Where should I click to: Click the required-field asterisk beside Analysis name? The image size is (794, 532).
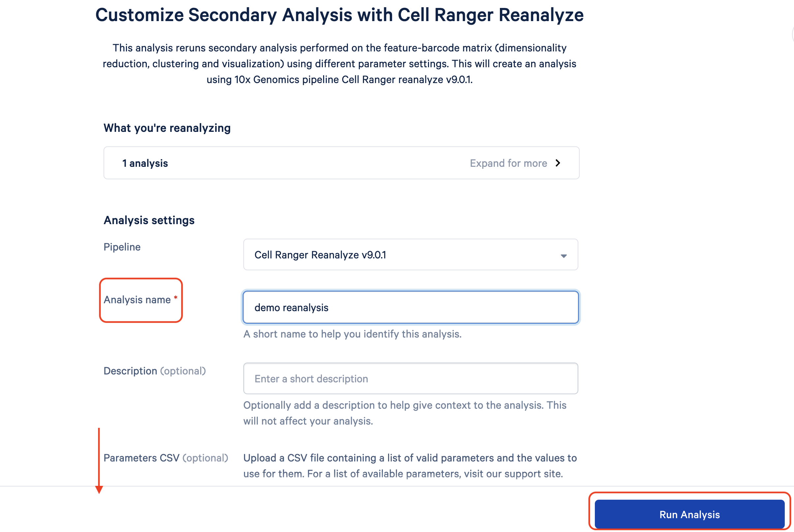coord(176,297)
